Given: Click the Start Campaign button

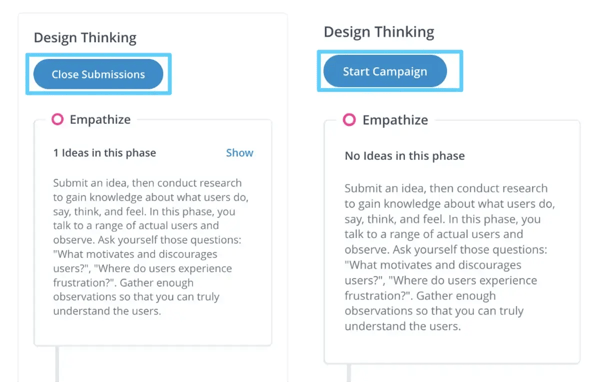Looking at the screenshot, I should (385, 71).
